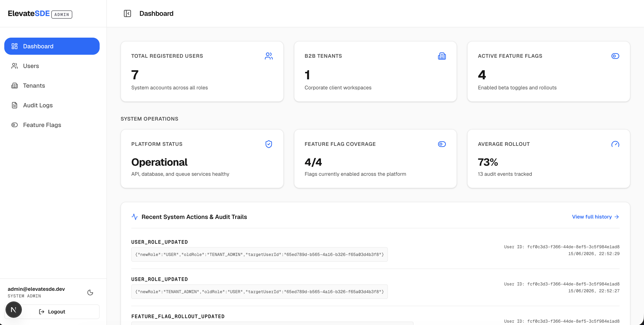Image resolution: width=644 pixels, height=325 pixels.
Task: Click the Users people icon in sidebar
Action: 15,66
